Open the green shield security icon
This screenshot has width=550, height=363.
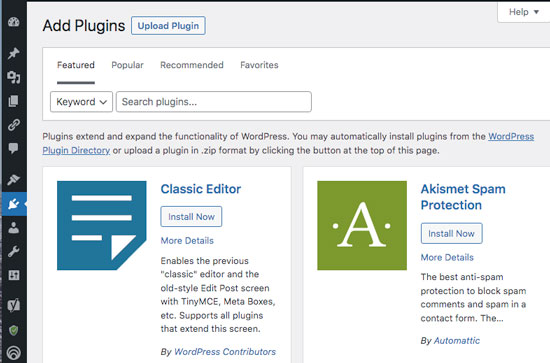click(x=14, y=330)
